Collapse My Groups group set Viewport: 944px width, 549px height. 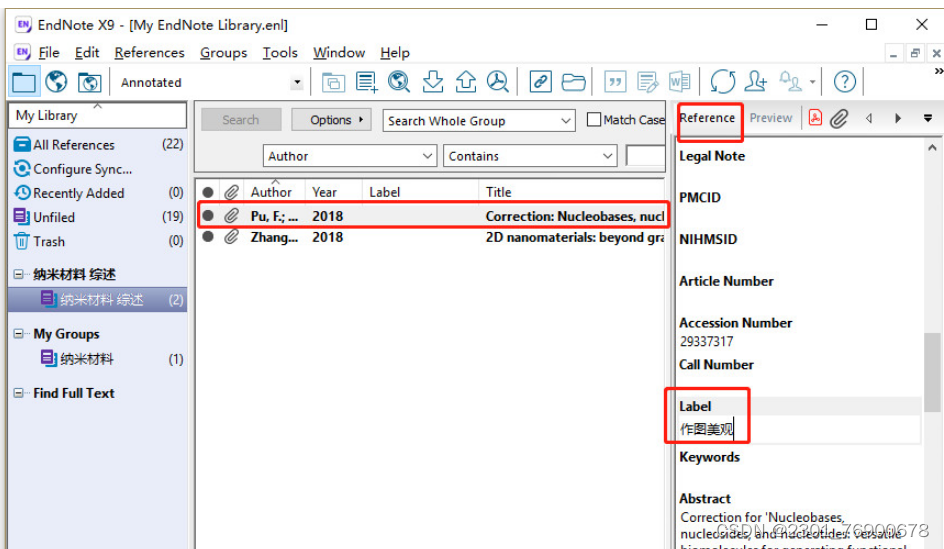[x=19, y=333]
